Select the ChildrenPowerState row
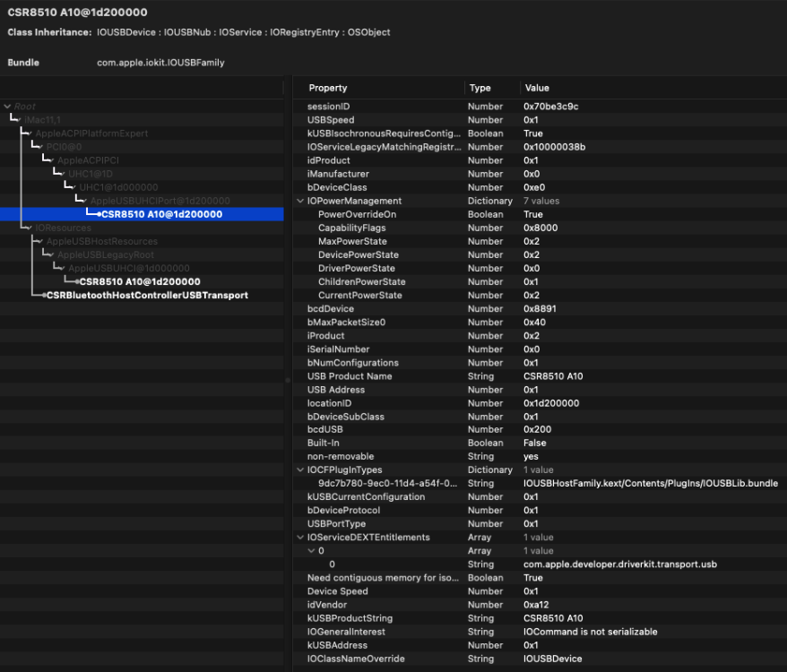 click(540, 281)
